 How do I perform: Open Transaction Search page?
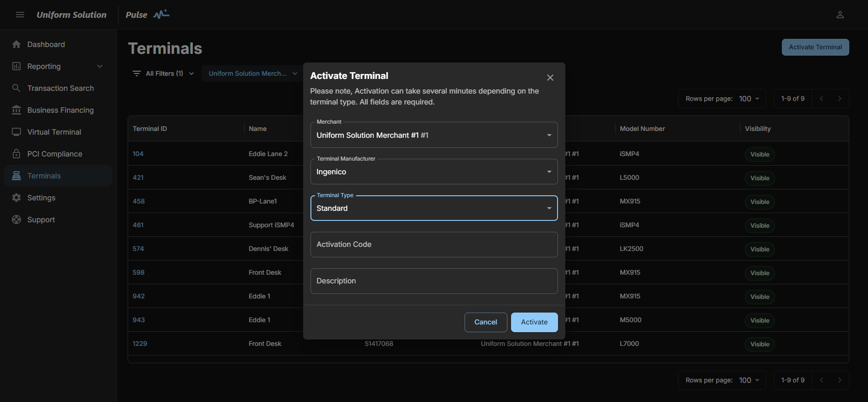tap(58, 88)
